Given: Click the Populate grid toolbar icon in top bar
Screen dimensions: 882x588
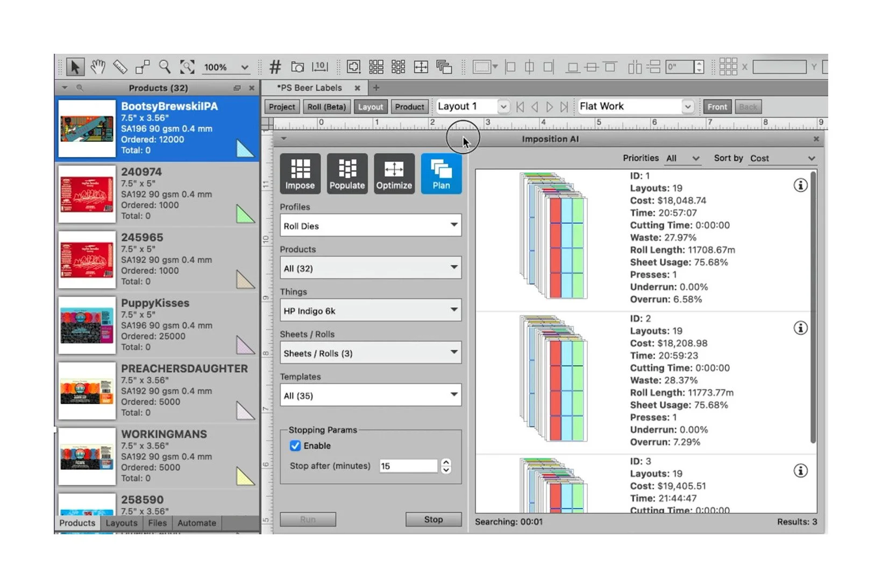Looking at the screenshot, I should click(x=399, y=67).
